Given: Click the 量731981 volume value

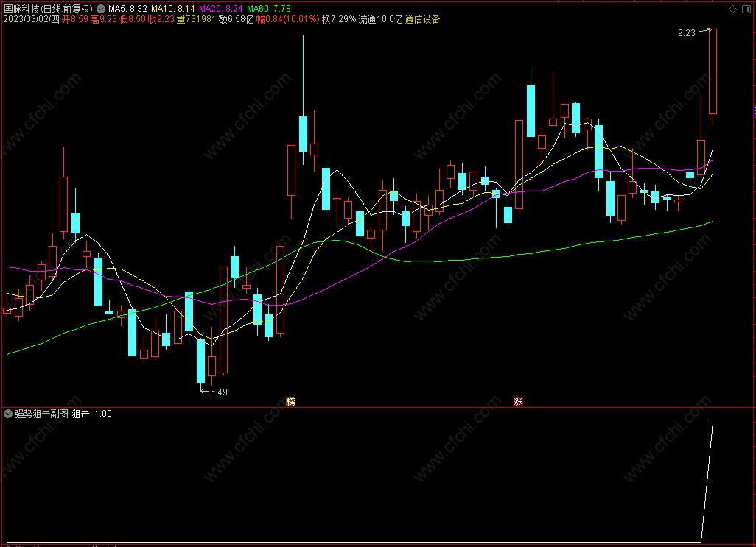Looking at the screenshot, I should click(196, 19).
